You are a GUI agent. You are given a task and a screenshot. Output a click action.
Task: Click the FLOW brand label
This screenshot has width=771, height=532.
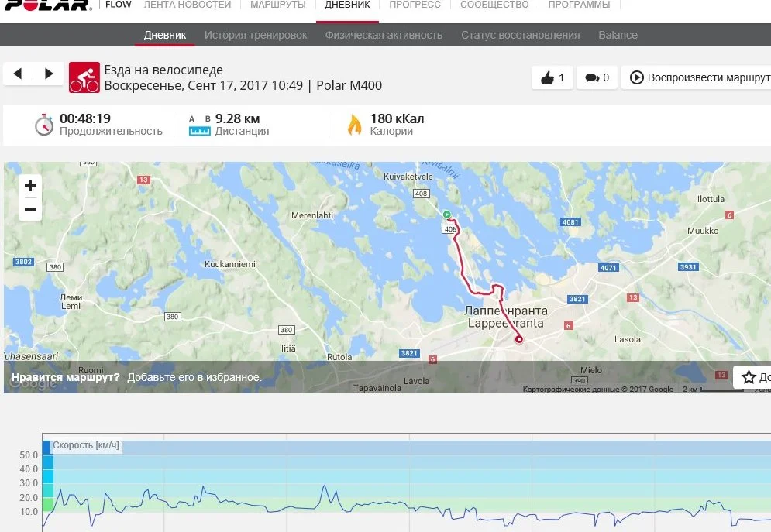coord(118,5)
